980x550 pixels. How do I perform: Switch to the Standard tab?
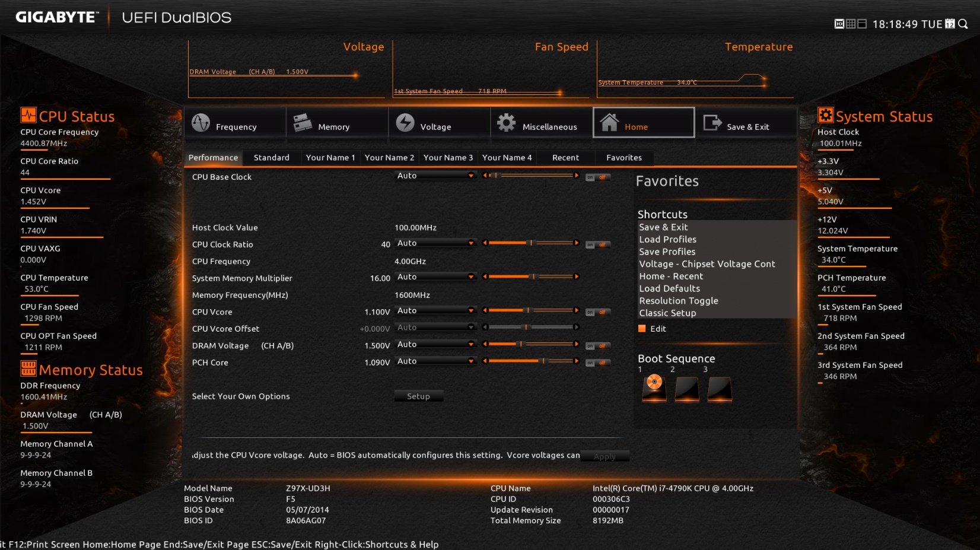[272, 158]
